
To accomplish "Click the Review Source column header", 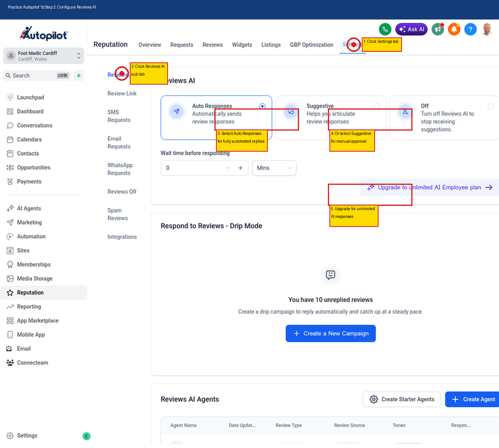I will [349, 425].
